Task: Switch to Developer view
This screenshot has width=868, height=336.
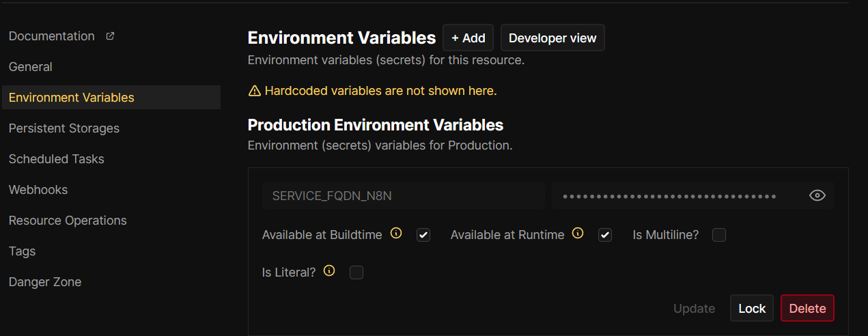Action: pos(552,38)
